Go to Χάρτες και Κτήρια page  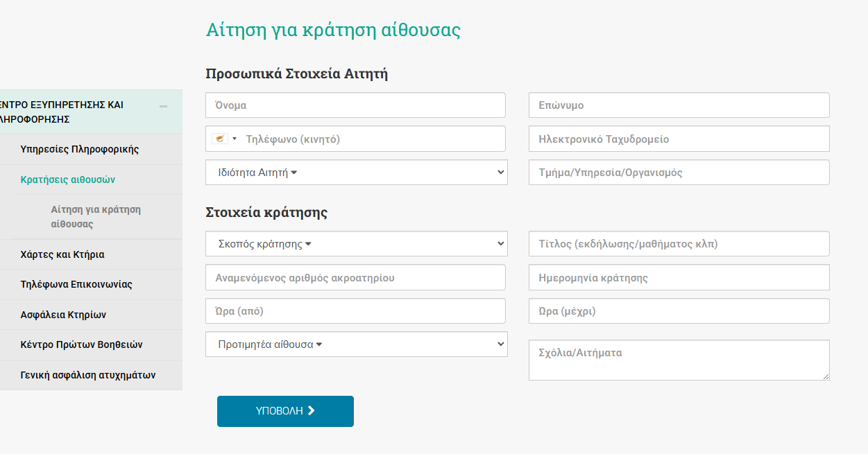(x=62, y=254)
